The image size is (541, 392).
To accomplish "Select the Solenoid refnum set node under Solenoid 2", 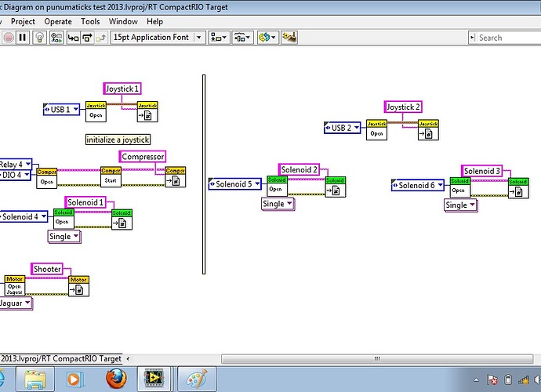I will (336, 187).
